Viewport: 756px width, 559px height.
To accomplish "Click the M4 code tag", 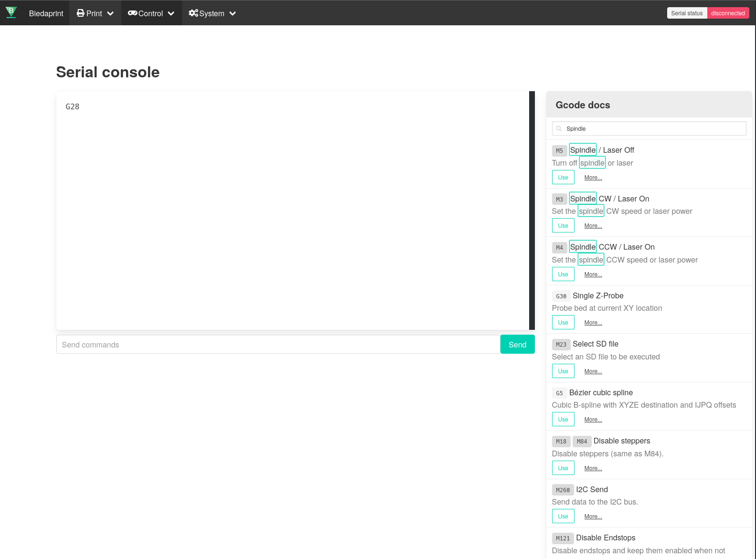I will (559, 247).
